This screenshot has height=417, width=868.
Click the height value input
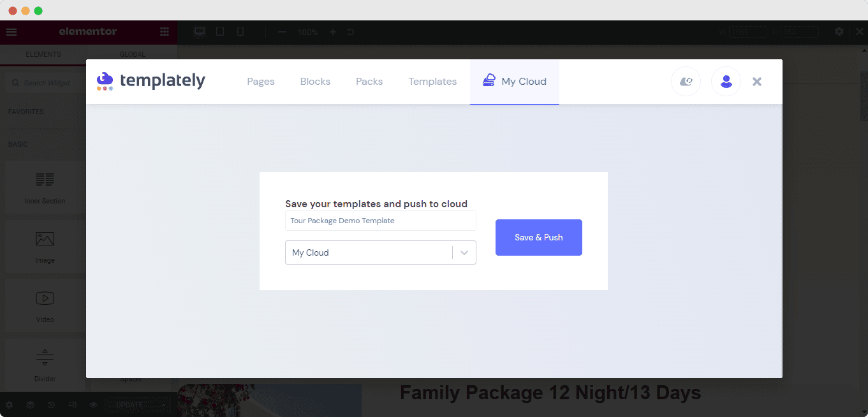pos(800,32)
